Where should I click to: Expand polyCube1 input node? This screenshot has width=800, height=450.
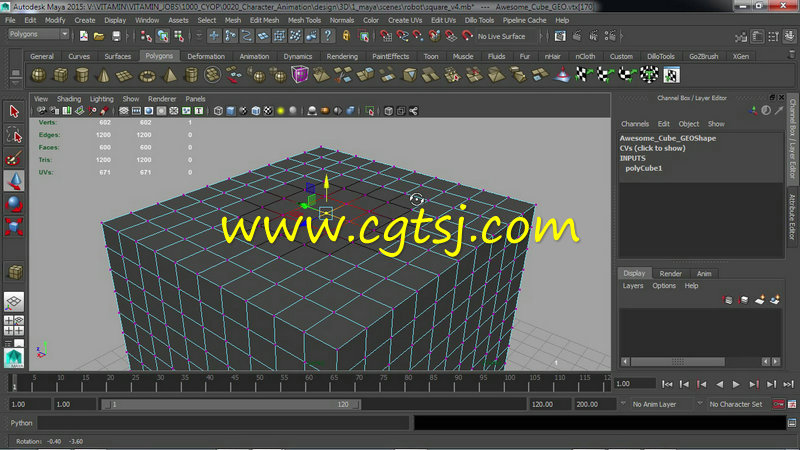click(x=643, y=168)
